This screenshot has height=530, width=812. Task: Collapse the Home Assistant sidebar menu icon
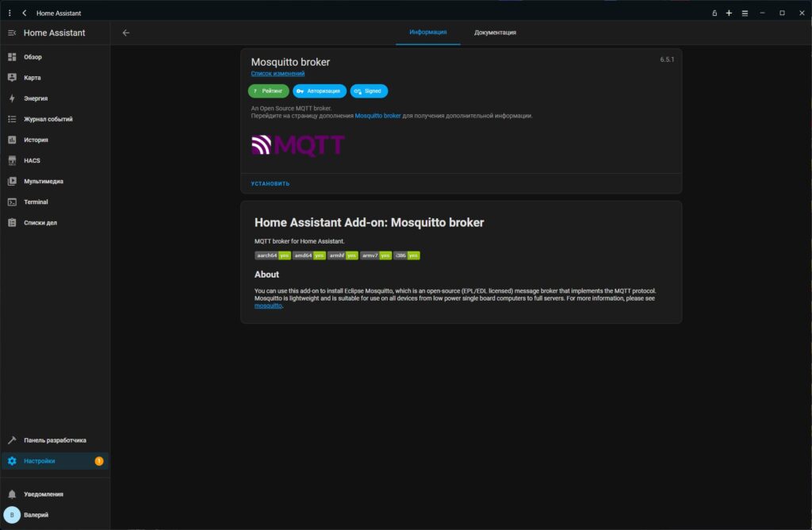click(12, 33)
